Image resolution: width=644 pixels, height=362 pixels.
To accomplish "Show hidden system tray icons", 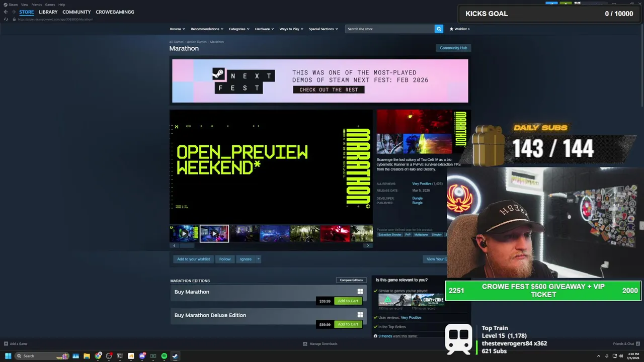I will click(598, 356).
